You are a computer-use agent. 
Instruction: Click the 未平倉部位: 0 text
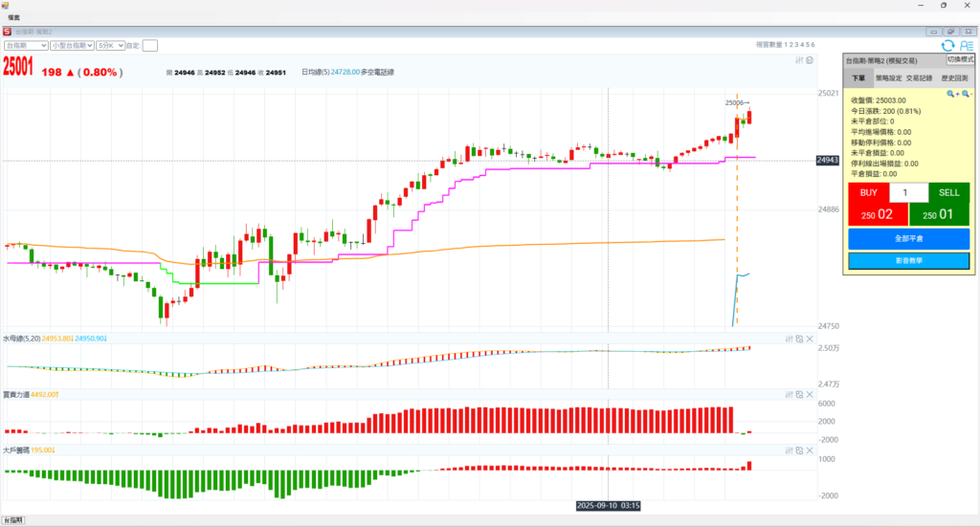[x=873, y=121]
